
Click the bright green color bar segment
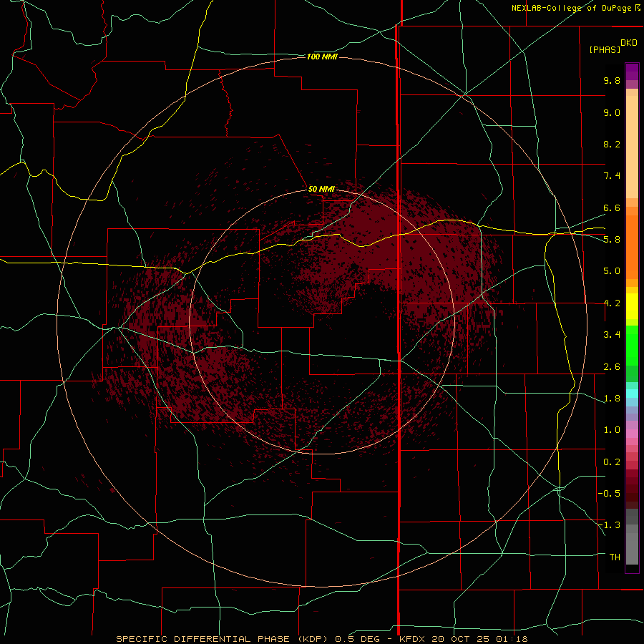pos(632,345)
